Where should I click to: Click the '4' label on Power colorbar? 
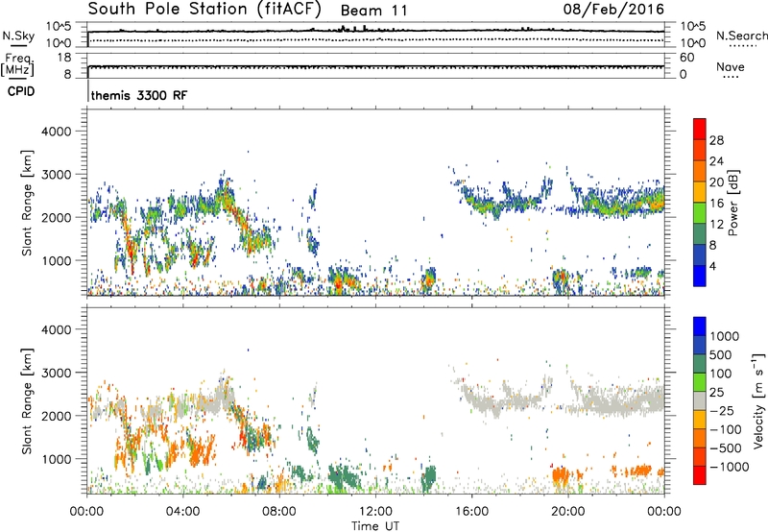713,266
